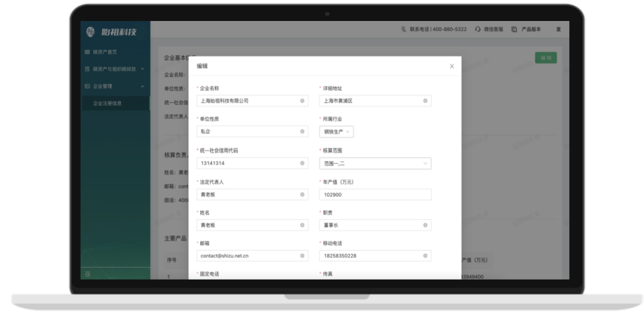
Task: Clear the 统一社会信用代码 field with its clear icon
Action: point(302,163)
